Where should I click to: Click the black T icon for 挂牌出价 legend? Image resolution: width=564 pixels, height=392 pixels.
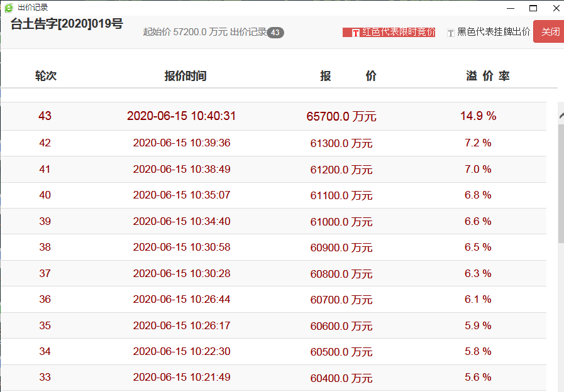(x=450, y=33)
